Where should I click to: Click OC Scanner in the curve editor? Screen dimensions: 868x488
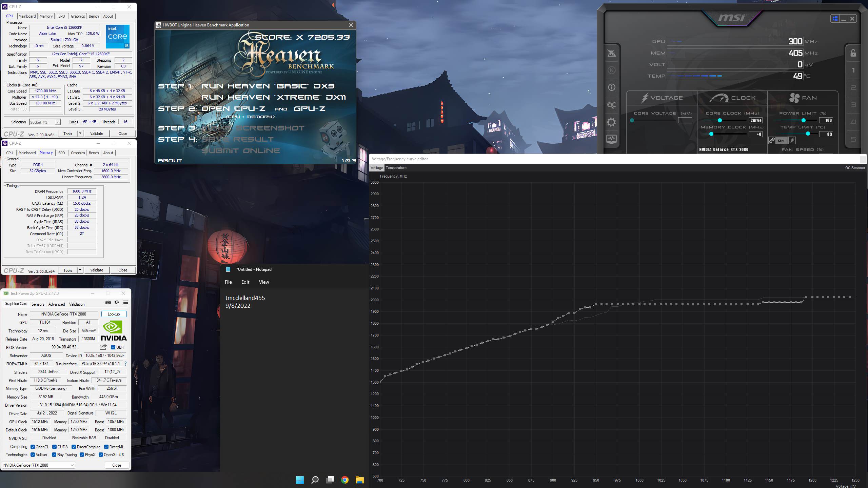coord(855,168)
